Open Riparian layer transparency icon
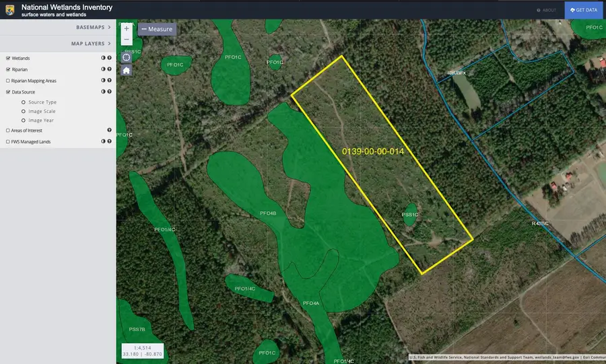This screenshot has height=364, width=606. click(103, 69)
